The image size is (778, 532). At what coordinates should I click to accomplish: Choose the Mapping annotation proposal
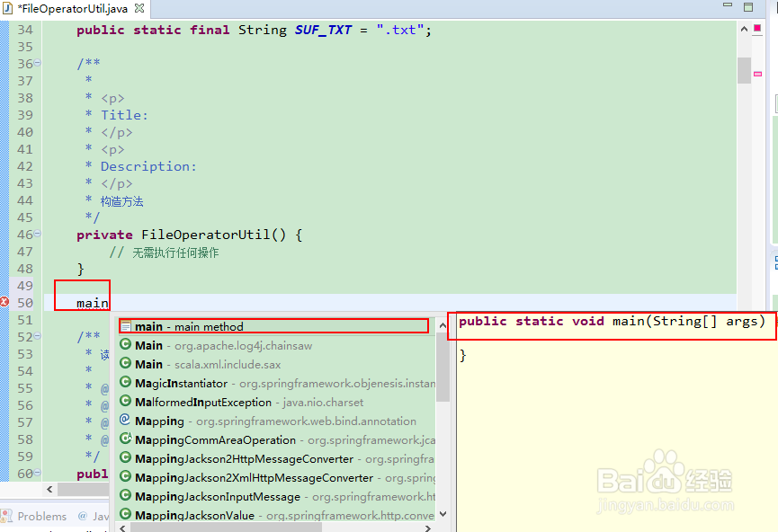pyautogui.click(x=277, y=421)
